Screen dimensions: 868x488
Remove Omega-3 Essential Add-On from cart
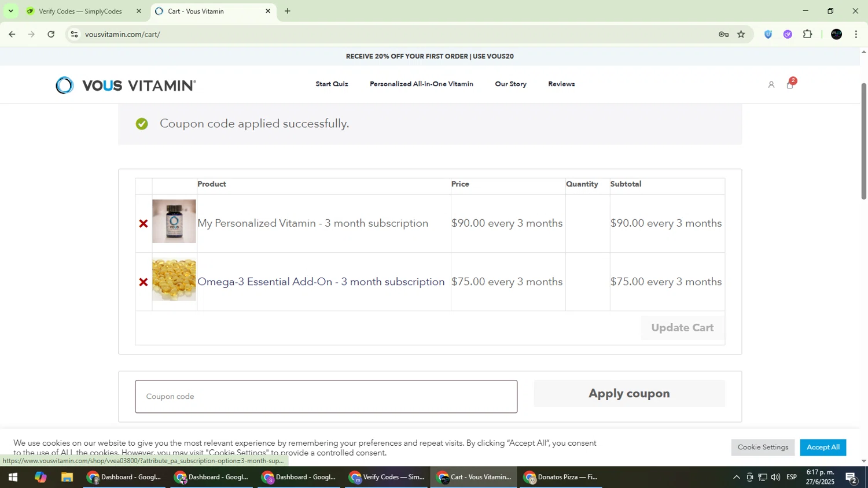(x=144, y=282)
